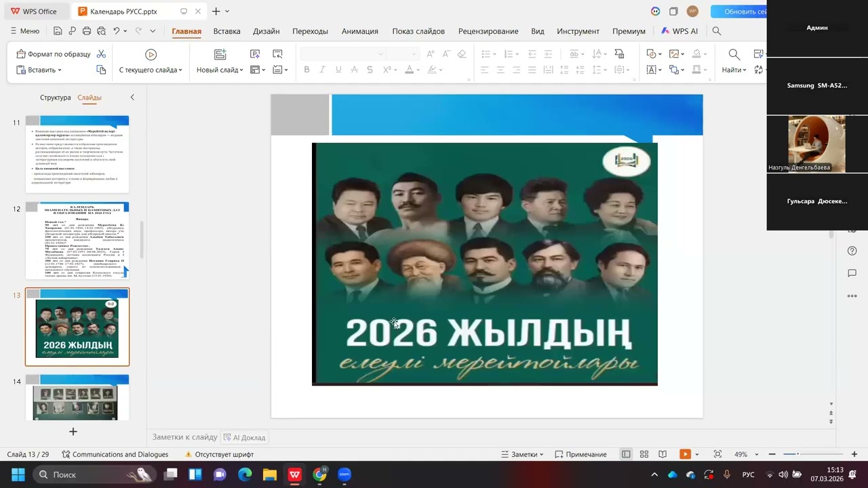The height and width of the screenshot is (488, 868).
Task: Switch to the Анимация tab
Action: click(x=359, y=31)
